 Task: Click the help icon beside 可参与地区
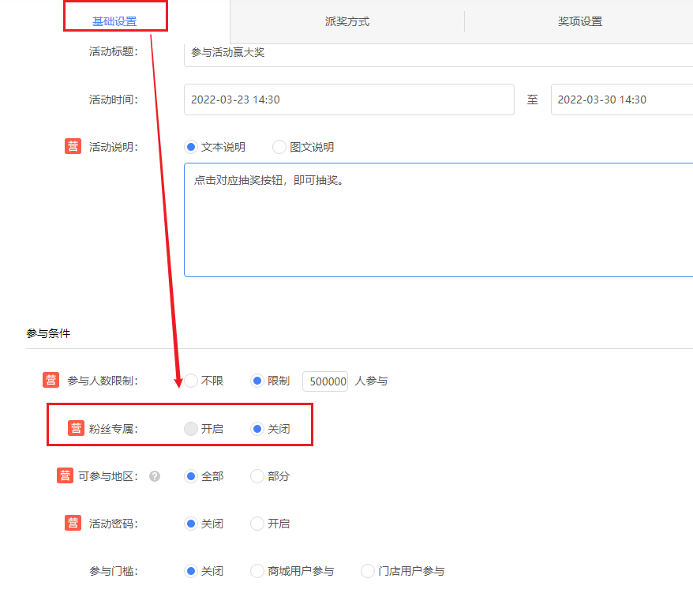155,476
